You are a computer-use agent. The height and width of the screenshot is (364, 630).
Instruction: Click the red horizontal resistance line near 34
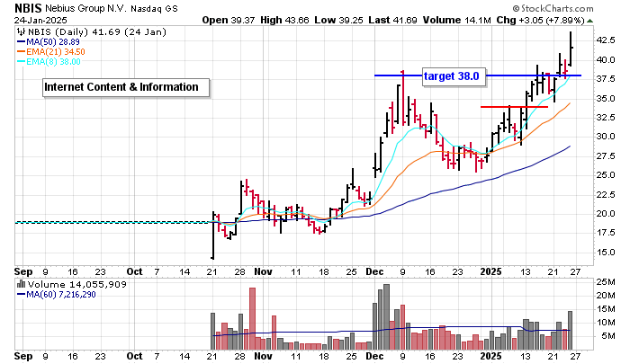pyautogui.click(x=514, y=107)
